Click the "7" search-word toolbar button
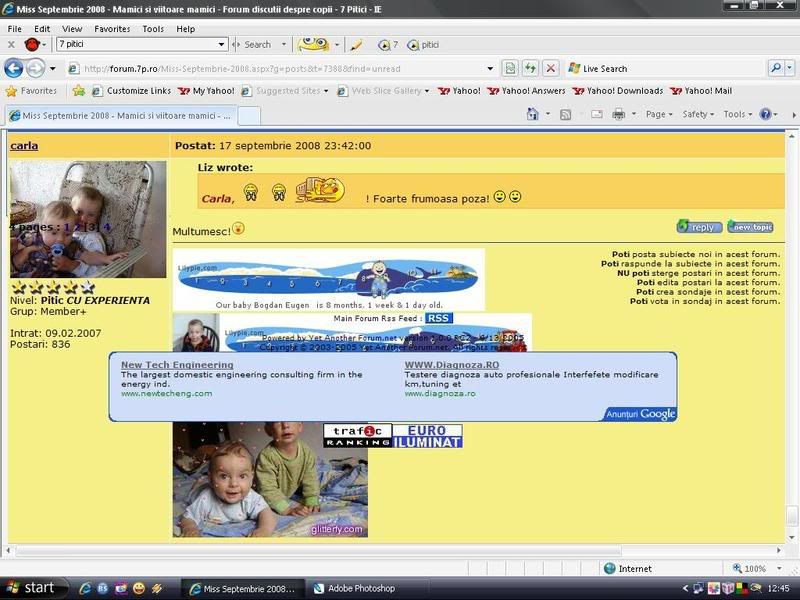Screen dimensions: 800x600 click(388, 45)
